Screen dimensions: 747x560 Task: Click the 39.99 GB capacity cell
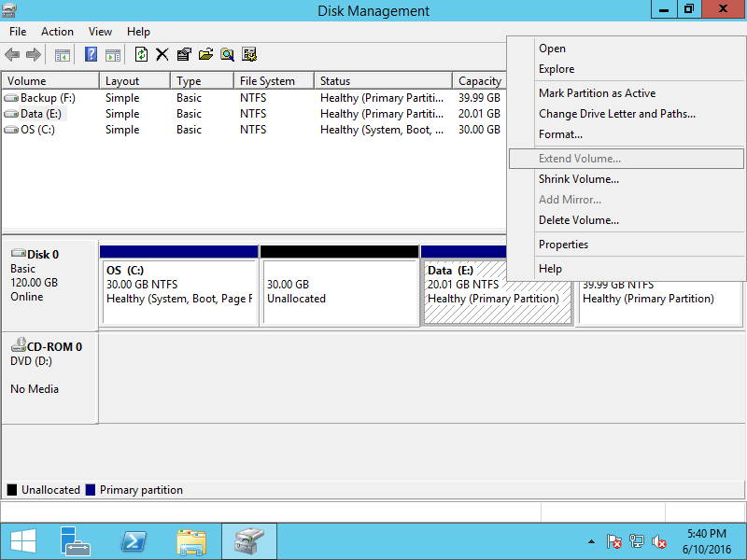[x=479, y=98]
